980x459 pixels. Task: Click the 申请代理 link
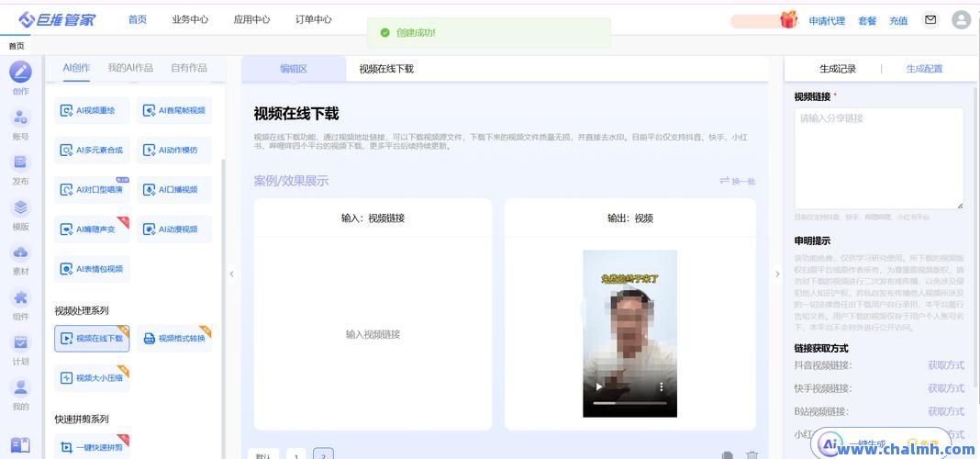coord(827,20)
